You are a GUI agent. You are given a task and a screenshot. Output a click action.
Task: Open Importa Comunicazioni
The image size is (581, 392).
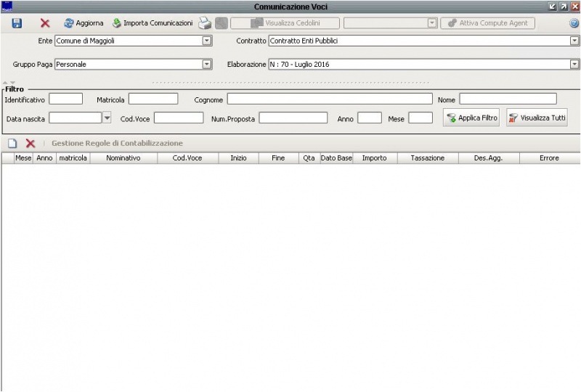coord(153,23)
